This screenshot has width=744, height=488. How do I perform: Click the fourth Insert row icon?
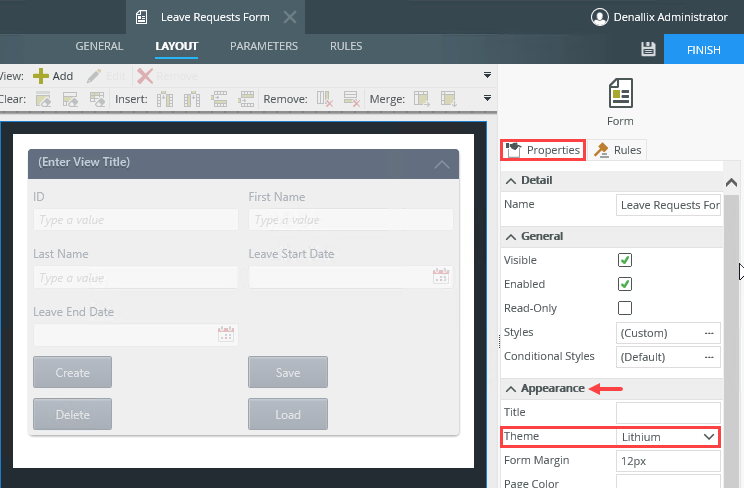(246, 99)
